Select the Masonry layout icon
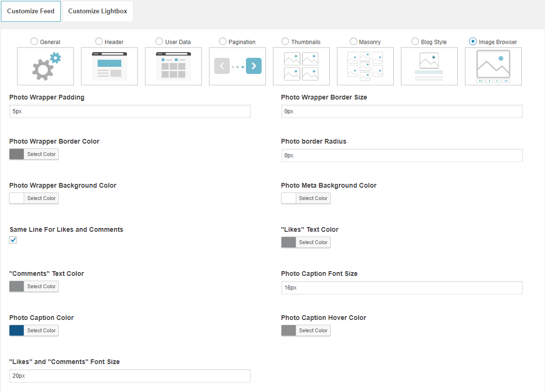The height and width of the screenshot is (392, 545). point(365,66)
